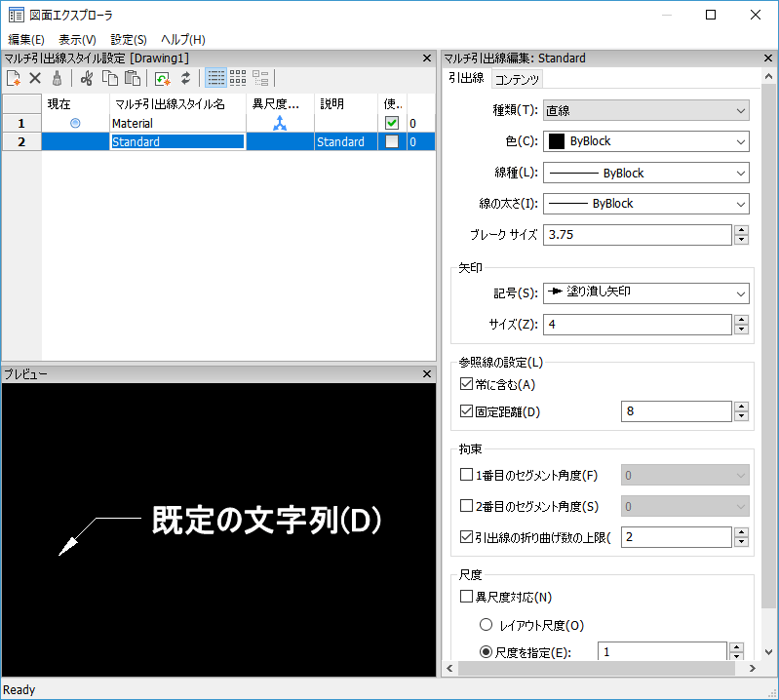This screenshot has height=700, width=779.
Task: Toggle 常に含む(A) checkbox
Action: tap(466, 383)
